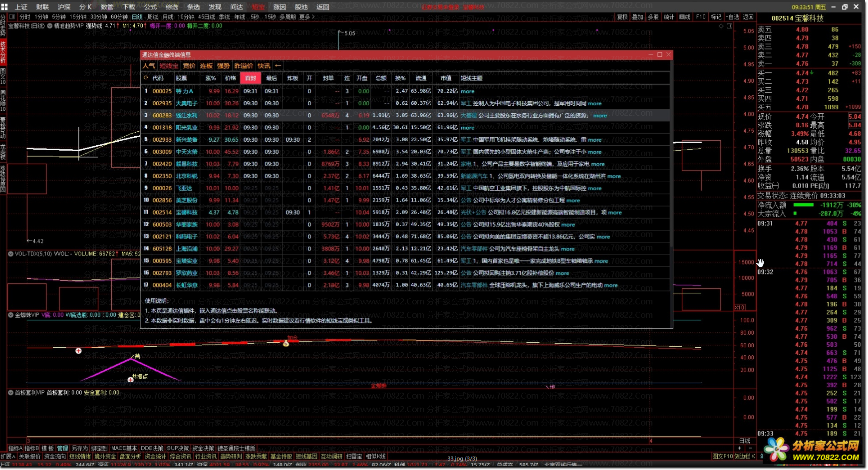Switch popup to the 昨溢价 tab
Screen dimensions: 868x470
click(x=244, y=66)
